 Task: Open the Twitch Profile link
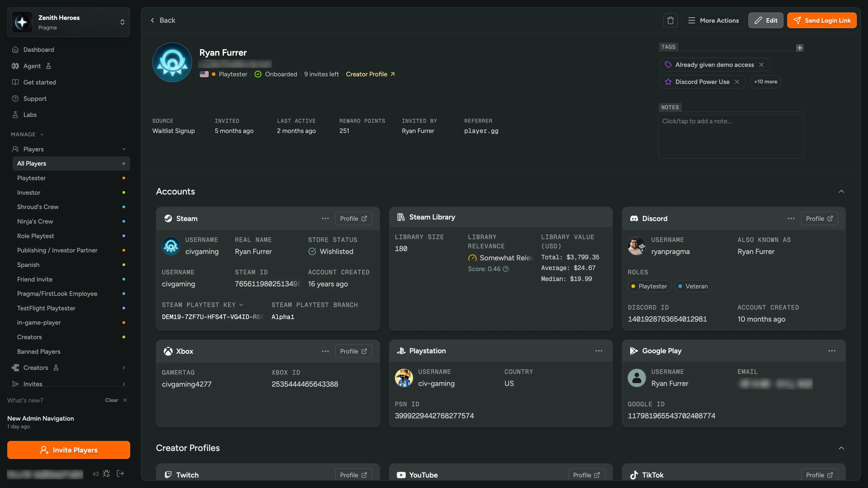click(354, 475)
